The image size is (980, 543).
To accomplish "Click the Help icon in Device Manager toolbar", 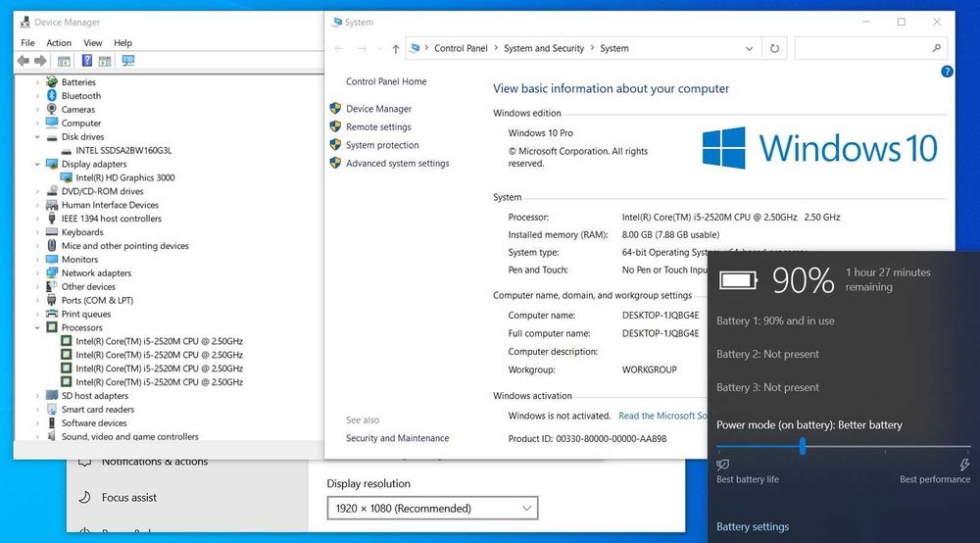I will point(87,61).
